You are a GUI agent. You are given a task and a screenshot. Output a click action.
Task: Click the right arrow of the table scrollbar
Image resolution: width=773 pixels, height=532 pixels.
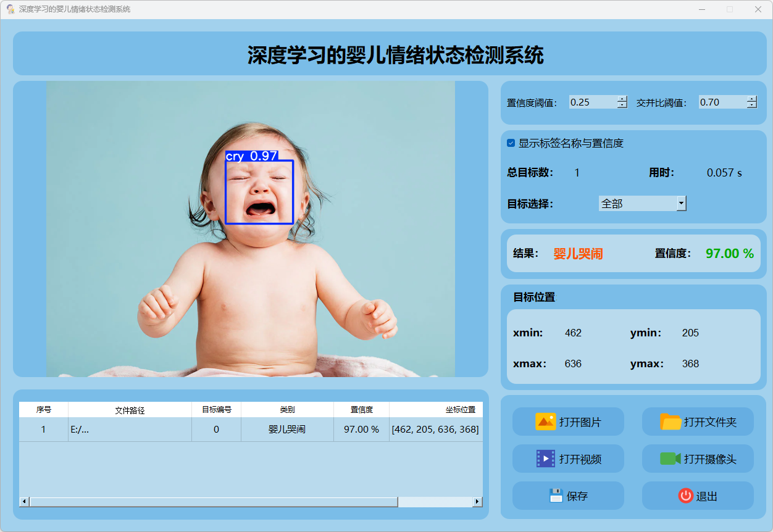[477, 502]
